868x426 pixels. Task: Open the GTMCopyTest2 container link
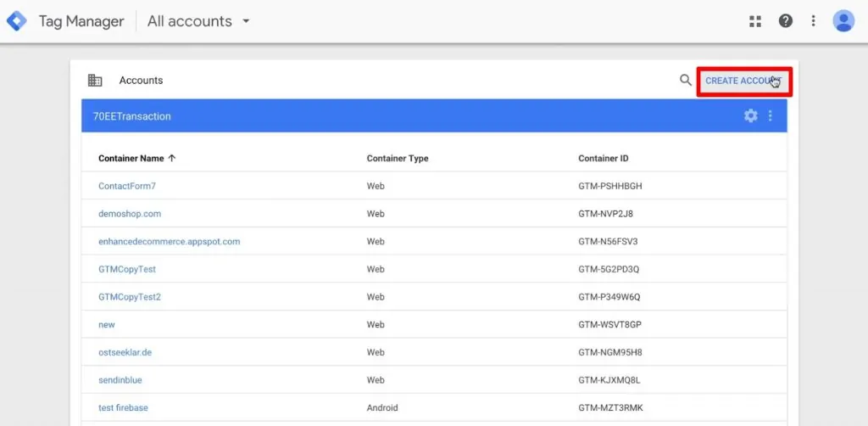130,297
